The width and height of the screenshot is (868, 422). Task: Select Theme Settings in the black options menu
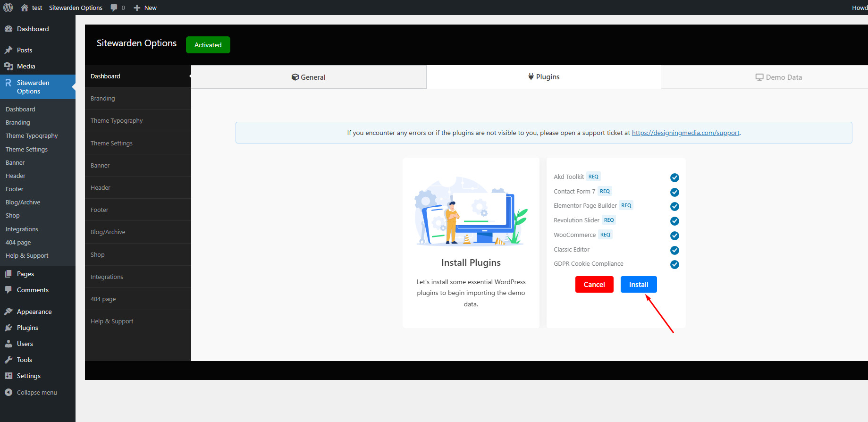pos(138,143)
